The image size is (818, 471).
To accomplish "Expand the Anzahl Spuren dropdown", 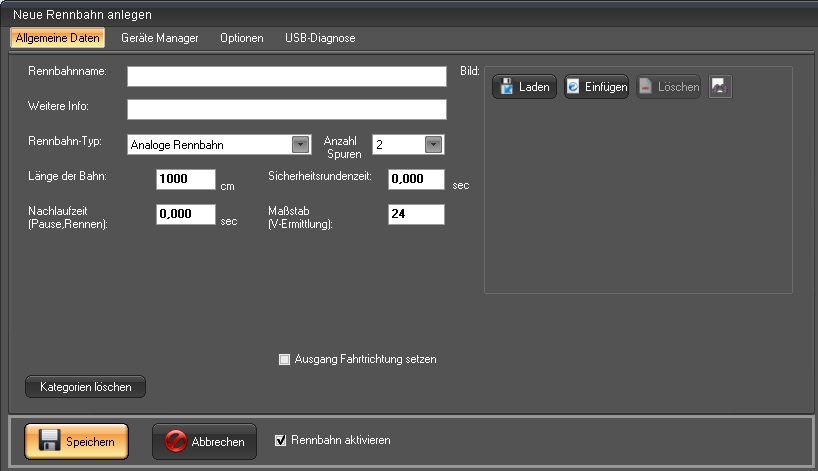I will pos(432,144).
